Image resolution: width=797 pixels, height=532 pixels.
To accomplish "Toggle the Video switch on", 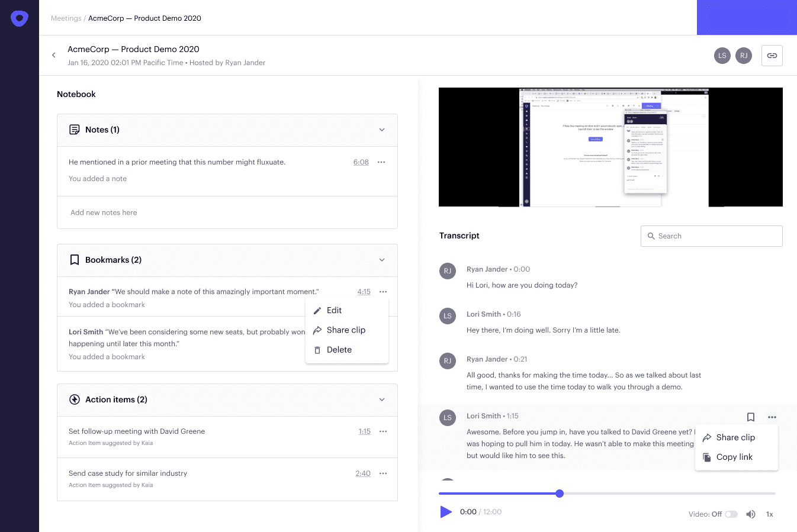I will [x=731, y=514].
